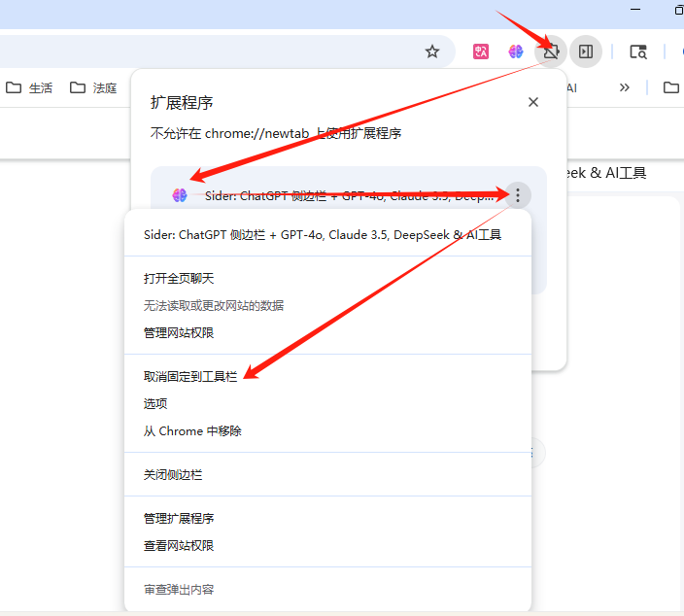The width and height of the screenshot is (684, 616).
Task: Click 查看网站权限 menu item
Action: point(327,546)
